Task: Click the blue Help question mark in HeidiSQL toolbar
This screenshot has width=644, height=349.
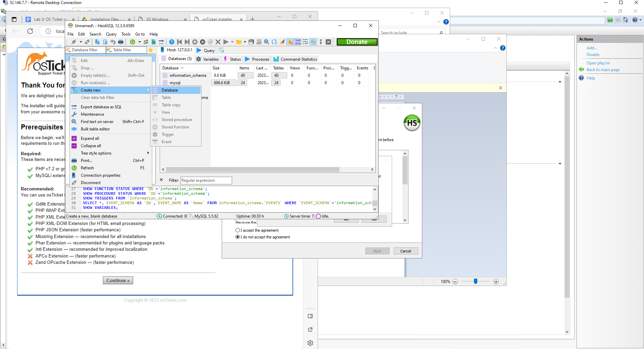Action: click(172, 42)
